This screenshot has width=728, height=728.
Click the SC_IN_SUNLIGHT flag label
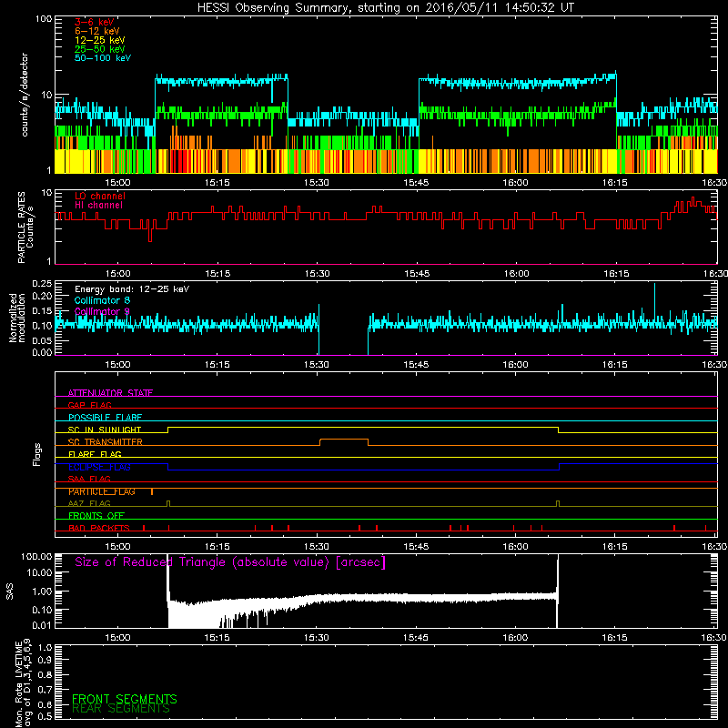(105, 430)
